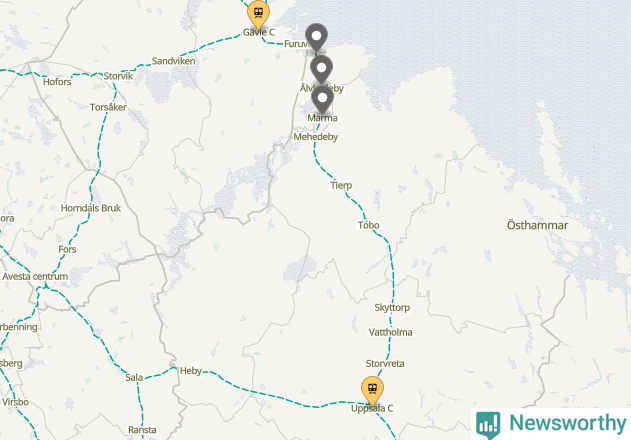The width and height of the screenshot is (631, 440).
Task: Click the Östhammar place label
Action: pos(537,225)
